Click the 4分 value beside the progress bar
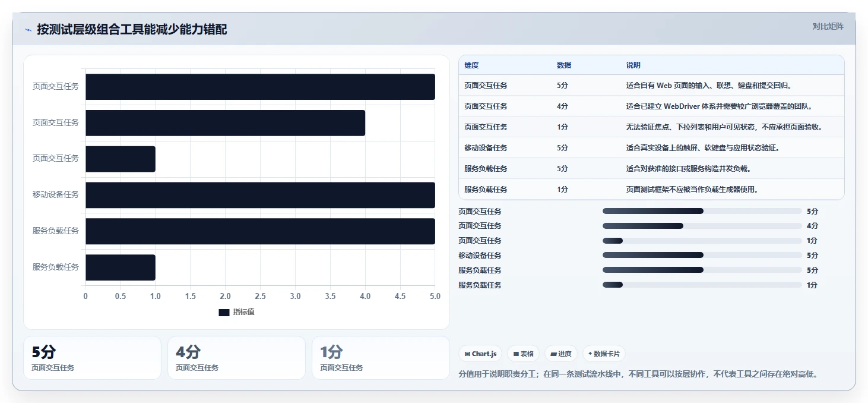The height and width of the screenshot is (403, 868). pyautogui.click(x=812, y=226)
